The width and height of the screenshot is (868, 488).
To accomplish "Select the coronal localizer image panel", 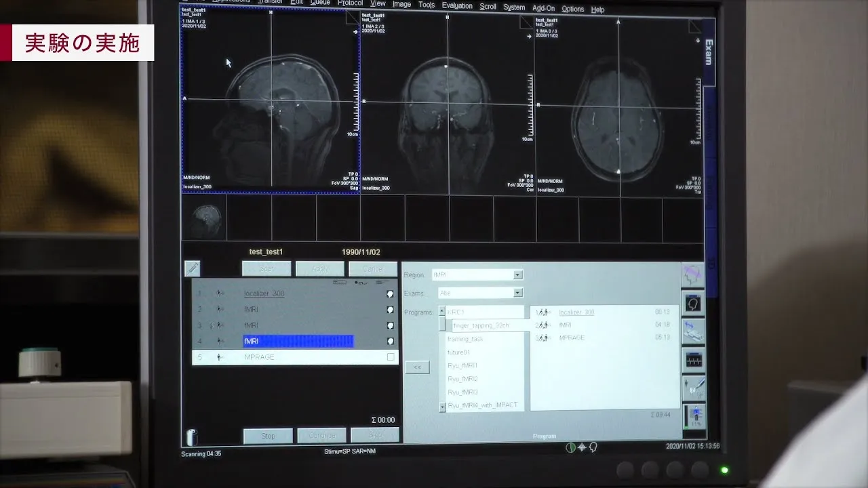I will [x=448, y=103].
